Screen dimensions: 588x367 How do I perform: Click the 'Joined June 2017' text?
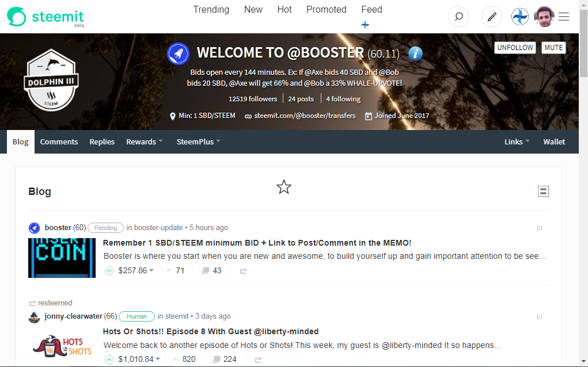tap(401, 116)
